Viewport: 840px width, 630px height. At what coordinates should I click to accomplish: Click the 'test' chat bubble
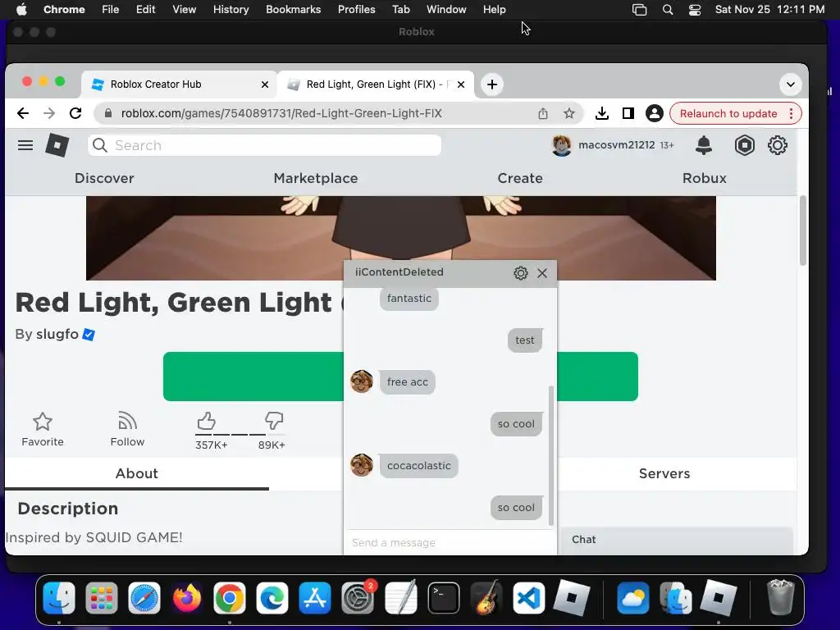tap(524, 340)
